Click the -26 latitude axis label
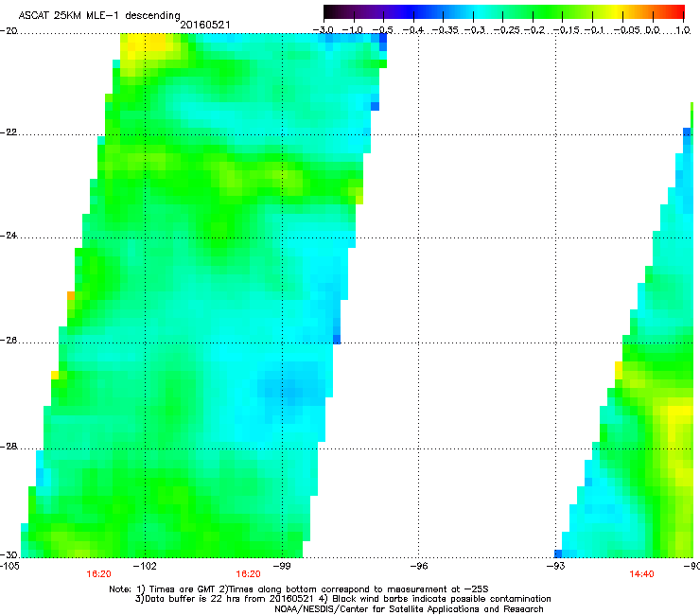The image size is (700, 615). [x=9, y=341]
